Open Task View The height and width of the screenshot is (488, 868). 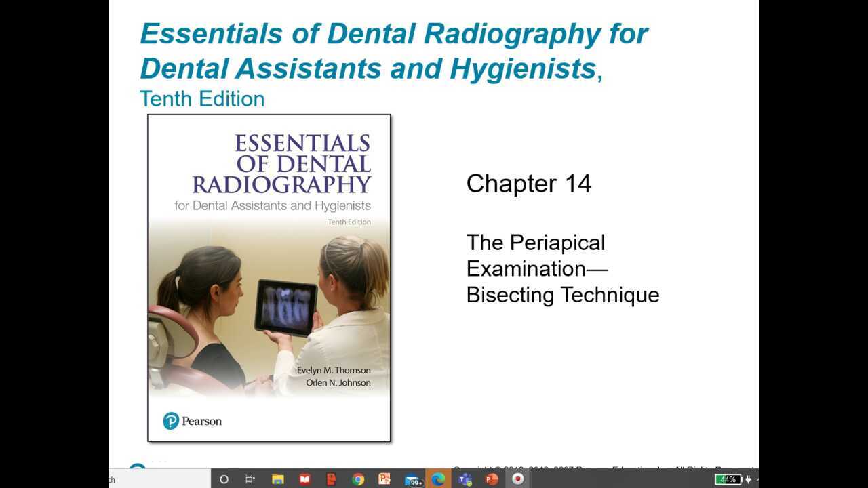point(250,479)
